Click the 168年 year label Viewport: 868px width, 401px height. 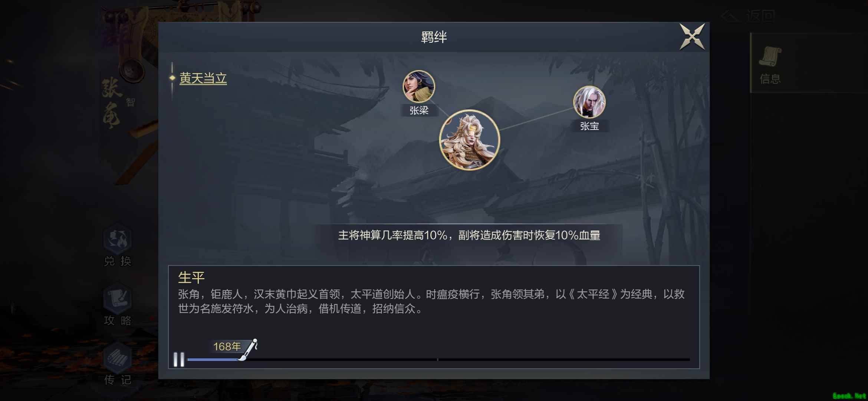click(x=227, y=346)
